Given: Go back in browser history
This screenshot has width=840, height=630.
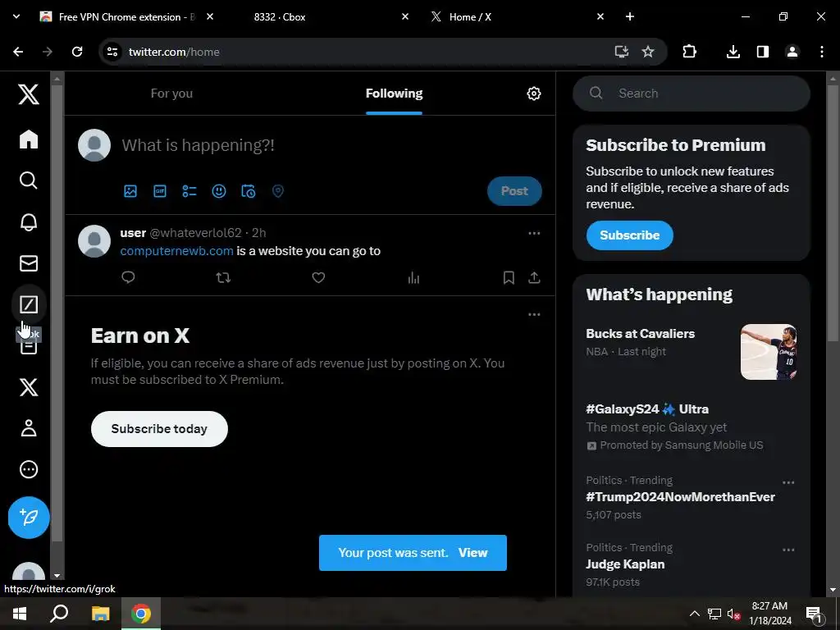Looking at the screenshot, I should click(18, 52).
